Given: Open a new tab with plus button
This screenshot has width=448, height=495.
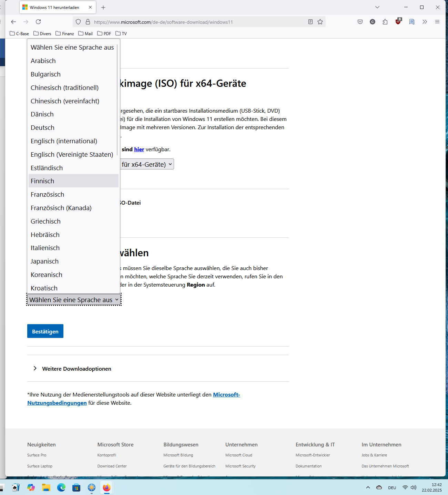Looking at the screenshot, I should pos(103,7).
